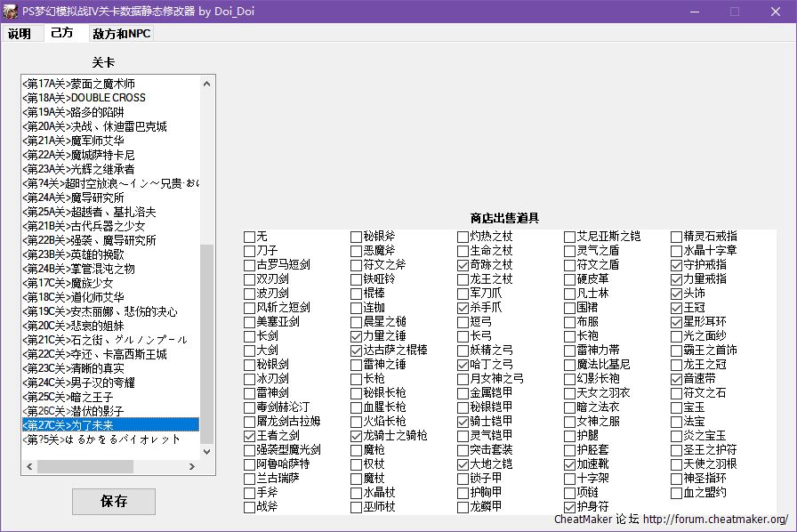
Task: Disable the 奇跡之杖 shop item
Action: click(x=463, y=265)
